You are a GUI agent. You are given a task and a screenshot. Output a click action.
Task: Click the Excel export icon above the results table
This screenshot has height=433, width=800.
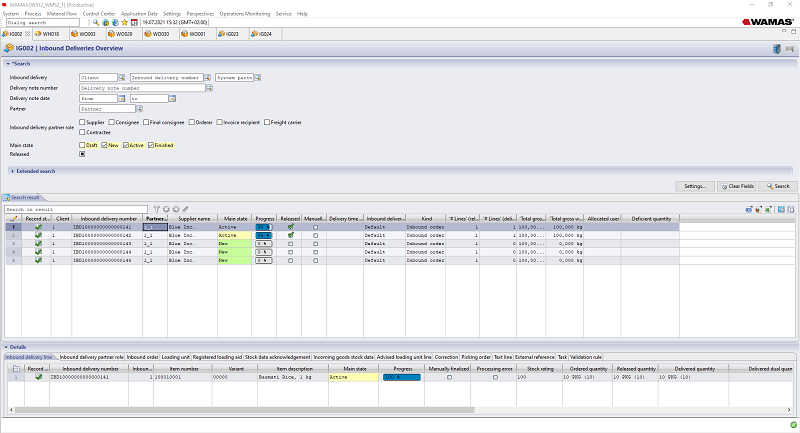click(x=768, y=209)
